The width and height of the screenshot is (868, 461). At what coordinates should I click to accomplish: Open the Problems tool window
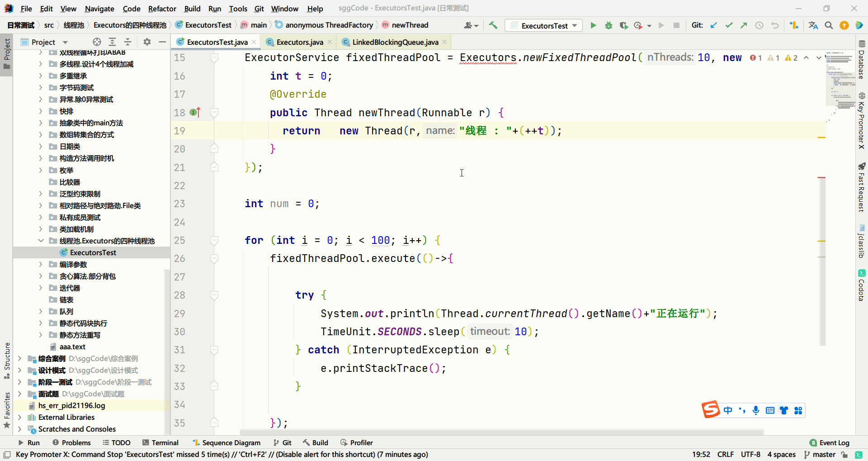click(x=71, y=442)
